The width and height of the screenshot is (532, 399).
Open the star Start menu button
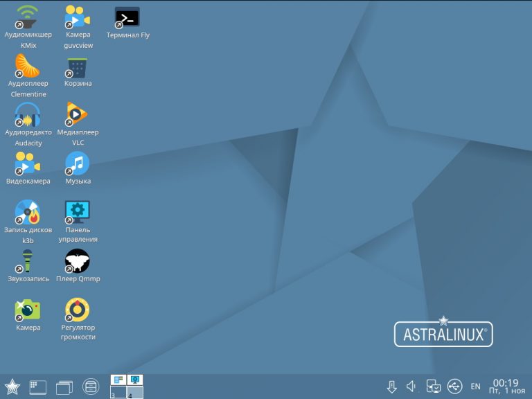tap(12, 387)
